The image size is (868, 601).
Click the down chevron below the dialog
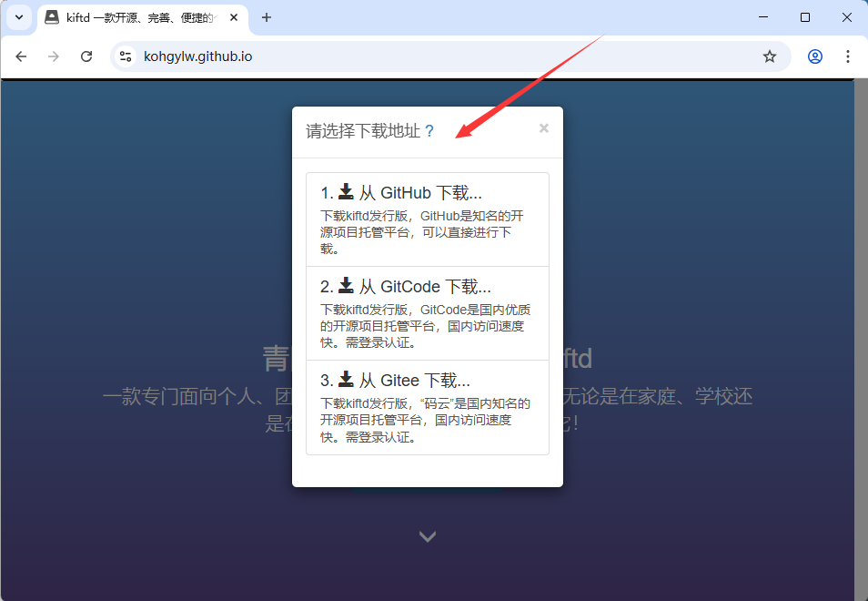pyautogui.click(x=428, y=536)
